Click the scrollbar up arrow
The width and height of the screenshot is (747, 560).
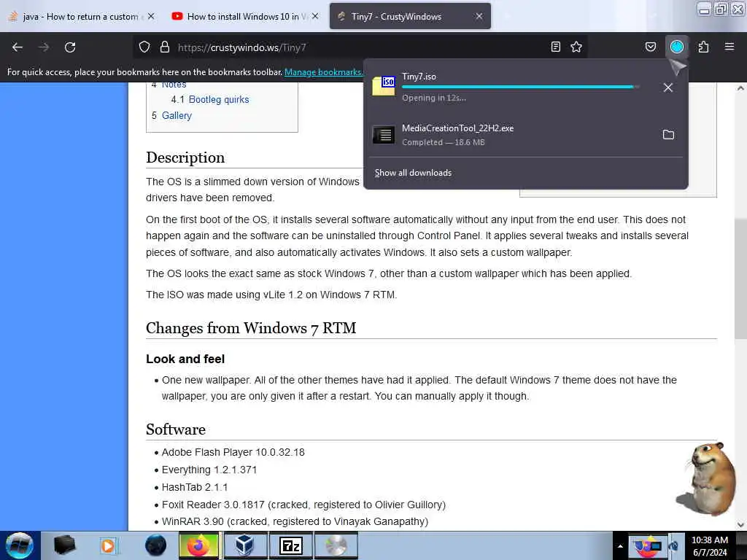(x=740, y=88)
